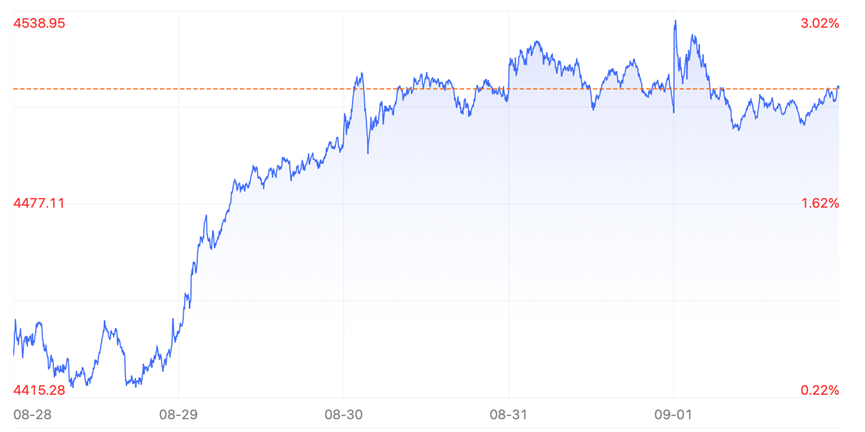Select the 09-01 date axis label

673,413
